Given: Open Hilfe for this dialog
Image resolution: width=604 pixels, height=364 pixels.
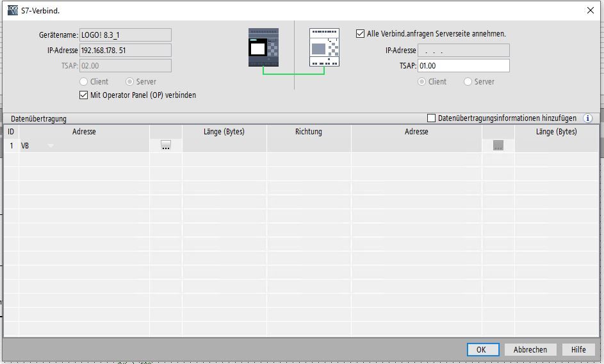Looking at the screenshot, I should [x=578, y=349].
